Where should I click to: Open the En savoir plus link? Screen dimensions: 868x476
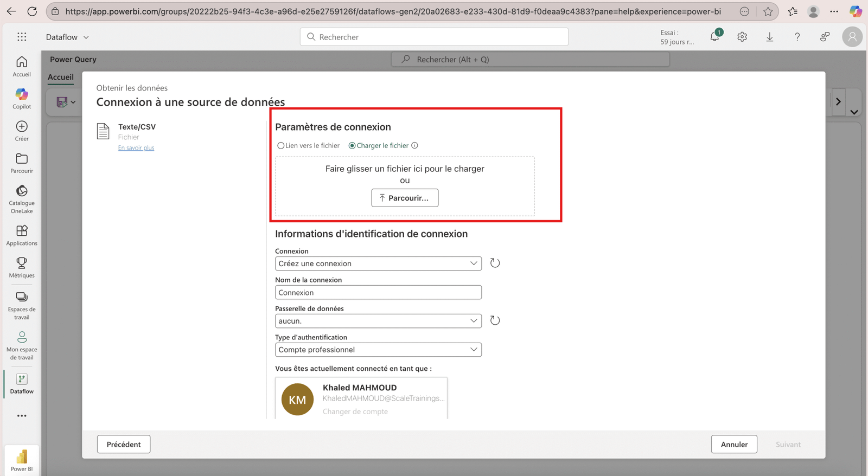(x=136, y=148)
